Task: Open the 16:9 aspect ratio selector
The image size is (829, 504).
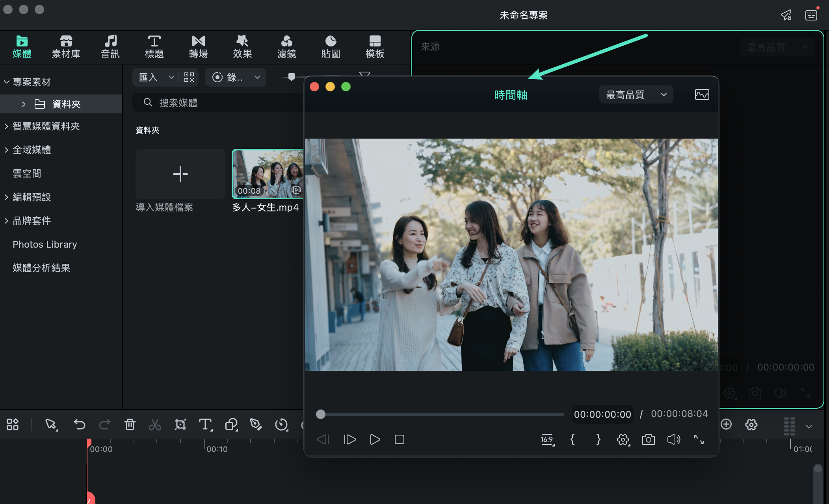Action: tap(547, 439)
